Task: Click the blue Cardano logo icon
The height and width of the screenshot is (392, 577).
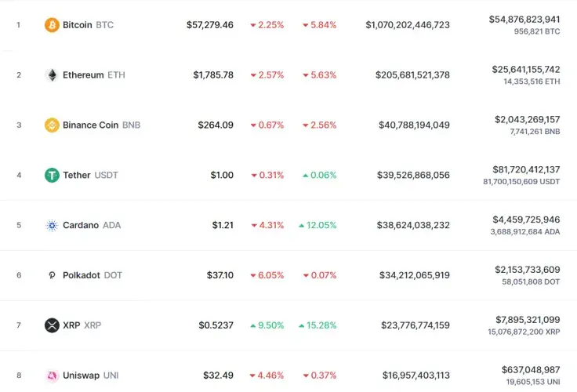Action: coord(52,226)
